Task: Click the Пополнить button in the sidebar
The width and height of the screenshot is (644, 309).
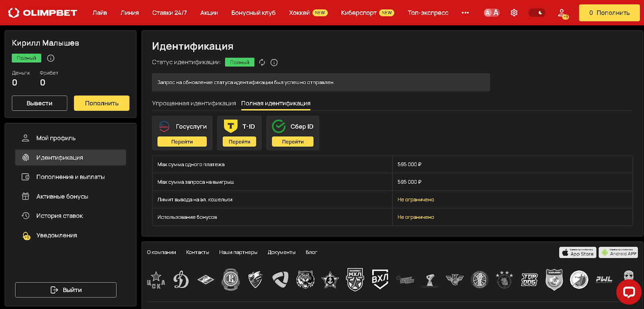Action: (102, 103)
